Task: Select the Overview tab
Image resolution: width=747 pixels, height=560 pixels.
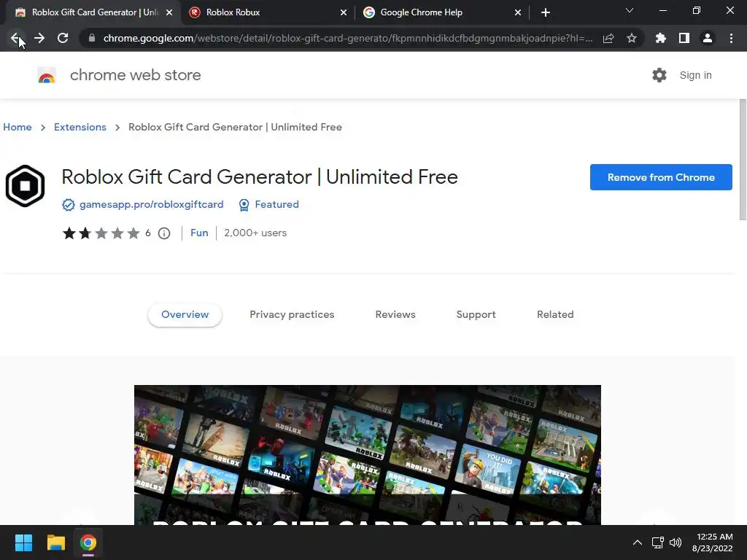Action: pyautogui.click(x=185, y=315)
